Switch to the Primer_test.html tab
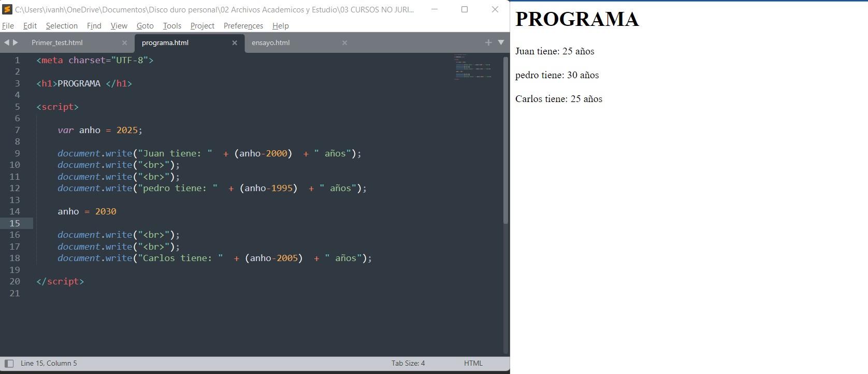Viewport: 868px width, 374px height. click(x=57, y=43)
